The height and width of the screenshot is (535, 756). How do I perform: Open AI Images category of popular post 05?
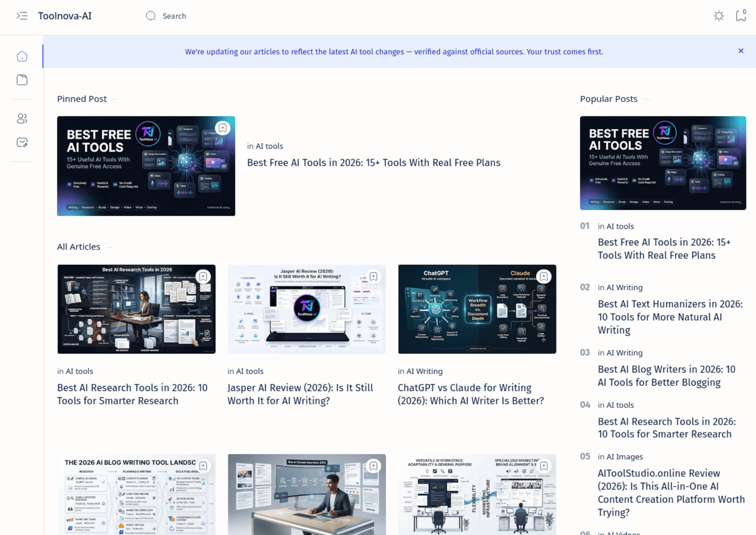click(x=624, y=457)
